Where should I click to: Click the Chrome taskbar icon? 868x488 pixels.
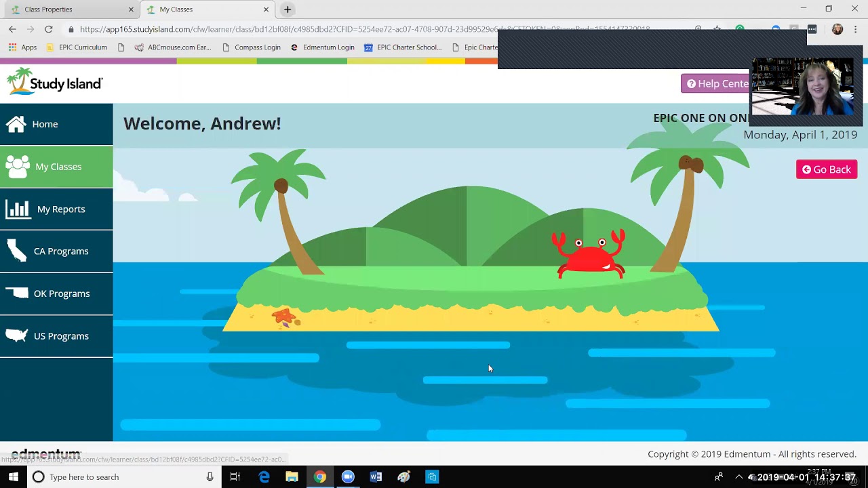tap(319, 477)
